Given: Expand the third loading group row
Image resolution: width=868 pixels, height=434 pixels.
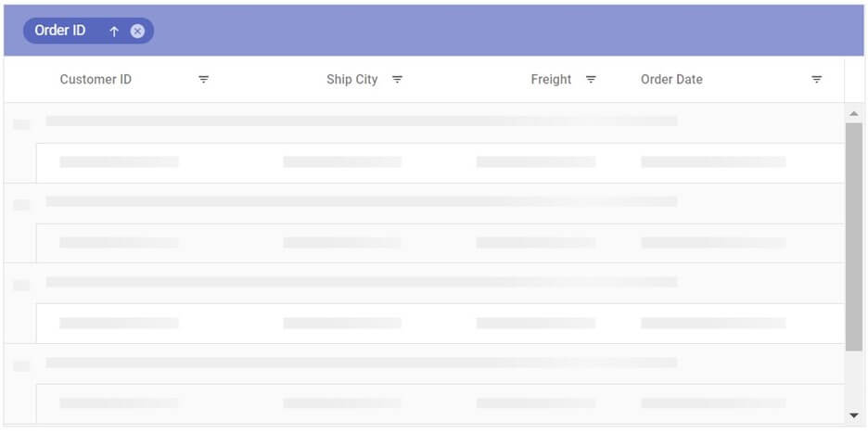Looking at the screenshot, I should tap(20, 285).
